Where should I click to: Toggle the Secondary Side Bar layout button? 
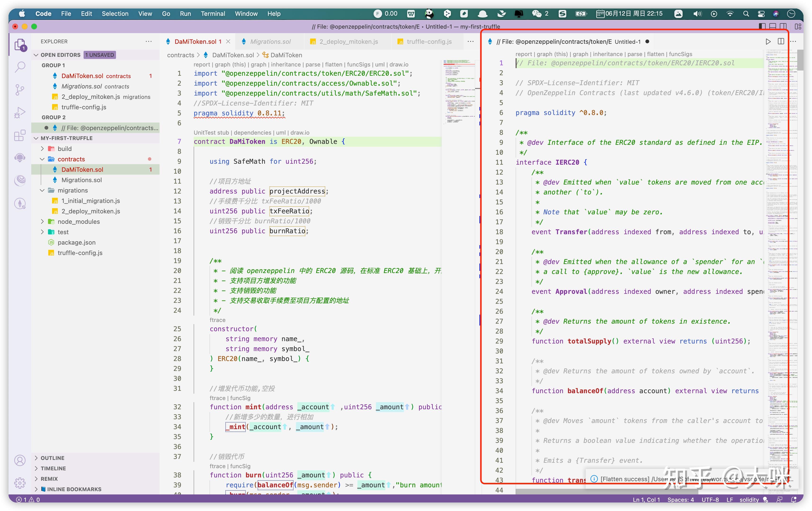(783, 26)
